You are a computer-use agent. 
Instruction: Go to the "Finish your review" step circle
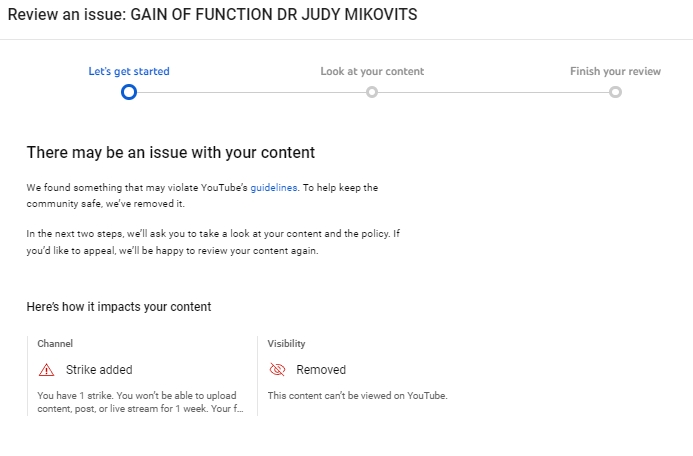click(x=615, y=92)
